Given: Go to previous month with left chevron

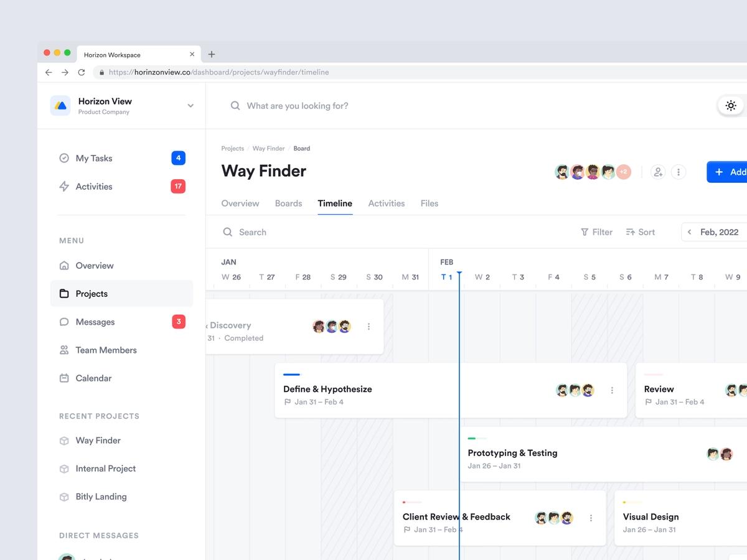Looking at the screenshot, I should pos(689,232).
